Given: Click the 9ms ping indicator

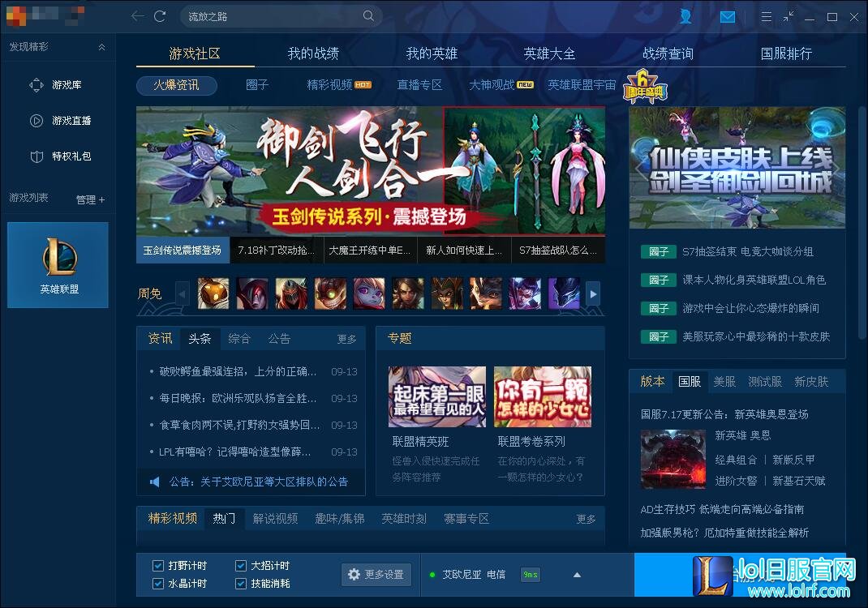Looking at the screenshot, I should pyautogui.click(x=531, y=575).
